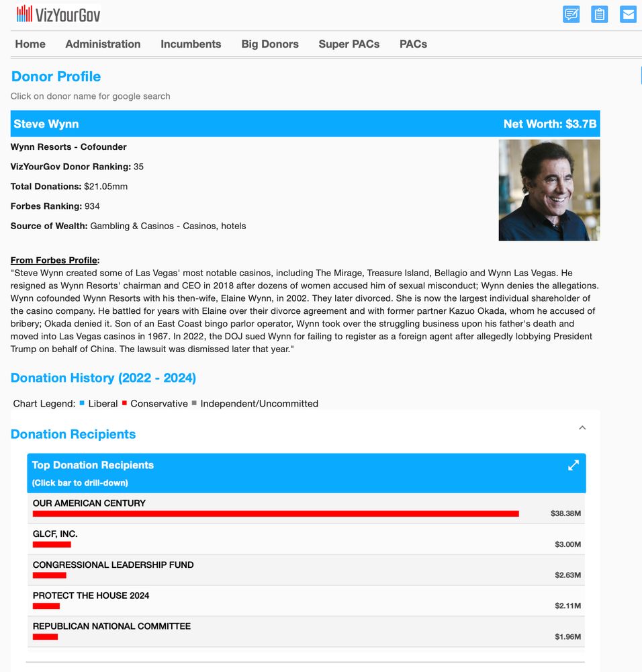Click the $1.96M amount label

pos(567,637)
